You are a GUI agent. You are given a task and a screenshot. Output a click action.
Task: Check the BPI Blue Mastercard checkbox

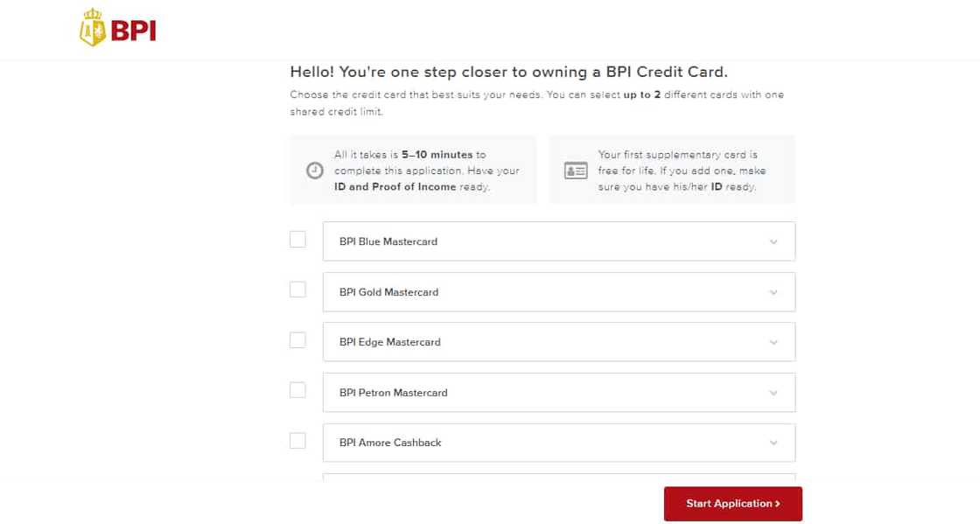click(297, 239)
